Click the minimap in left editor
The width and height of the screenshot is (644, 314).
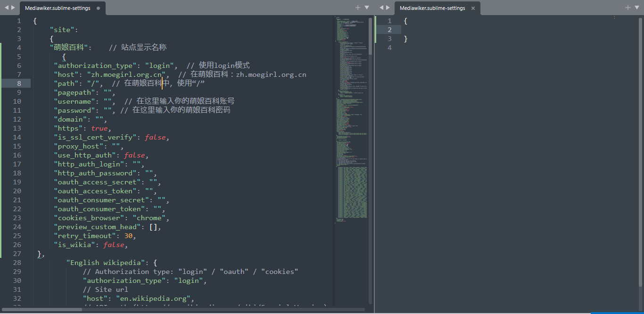(351, 118)
